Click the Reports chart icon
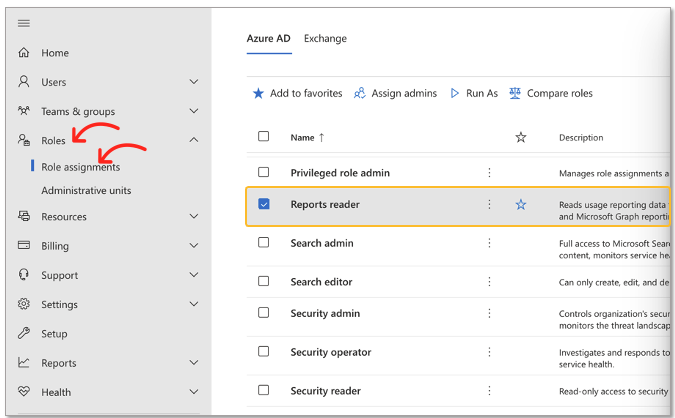The height and width of the screenshot is (418, 675). 24,362
